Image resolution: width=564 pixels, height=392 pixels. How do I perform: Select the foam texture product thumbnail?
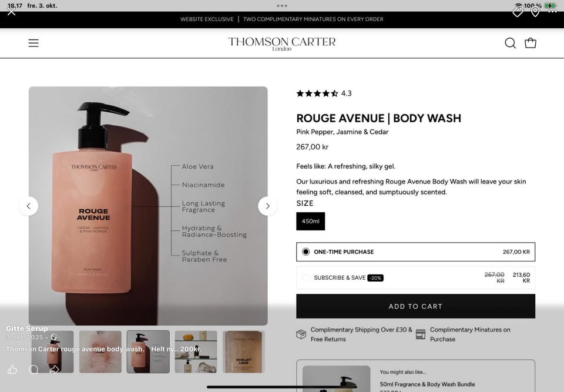100,351
